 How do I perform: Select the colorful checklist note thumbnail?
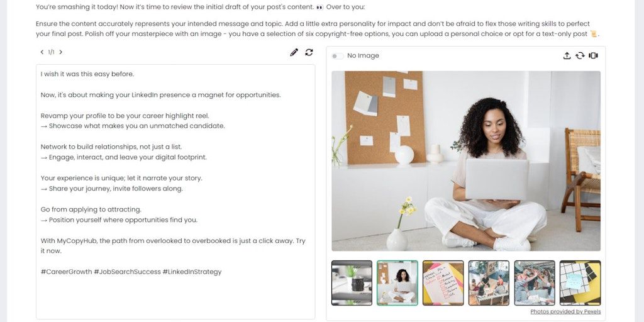[x=443, y=283]
